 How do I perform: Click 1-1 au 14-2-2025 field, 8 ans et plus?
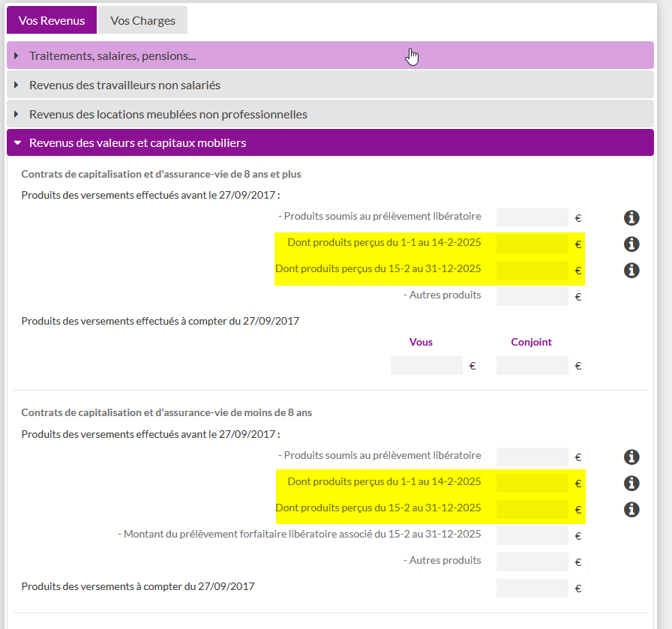tap(532, 244)
